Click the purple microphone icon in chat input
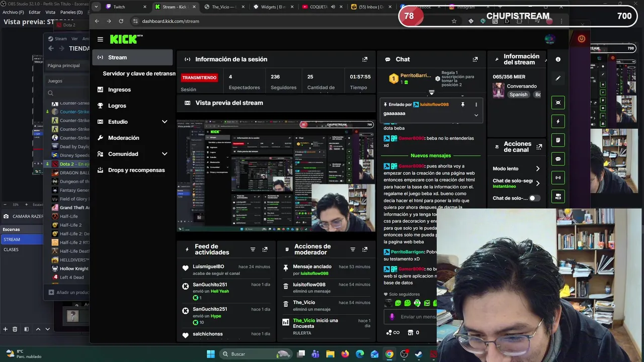 point(392,317)
